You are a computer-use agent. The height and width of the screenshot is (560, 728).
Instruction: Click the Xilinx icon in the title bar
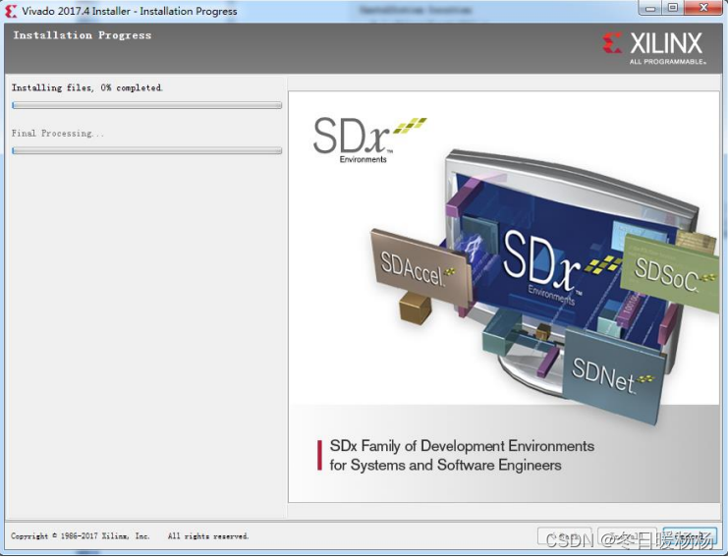tap(11, 11)
